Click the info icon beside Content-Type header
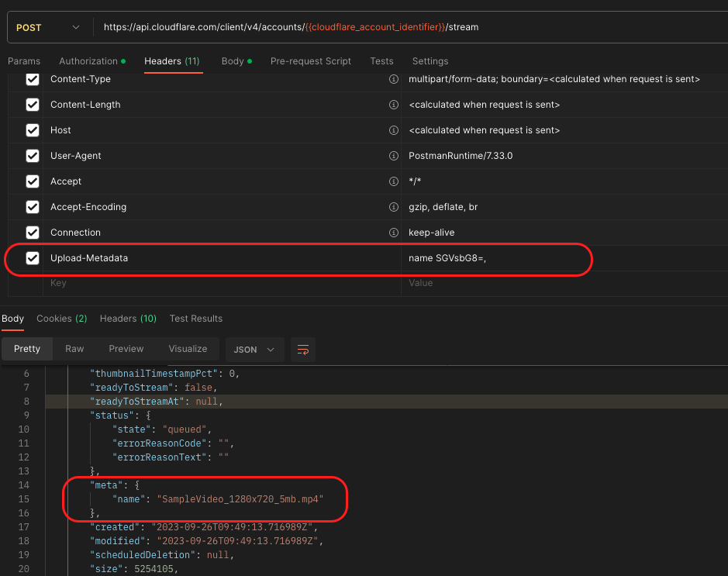 click(393, 78)
